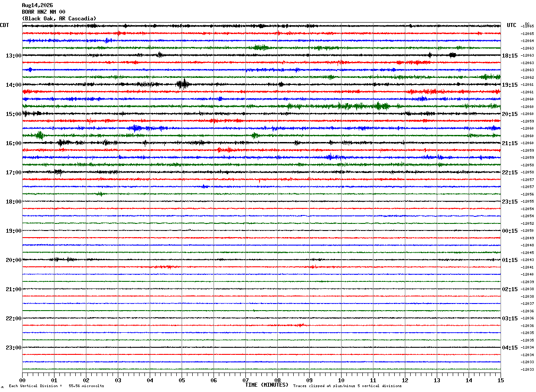Click minute tick label '02' on time axis
The width and height of the screenshot is (536, 392).
coord(86,380)
